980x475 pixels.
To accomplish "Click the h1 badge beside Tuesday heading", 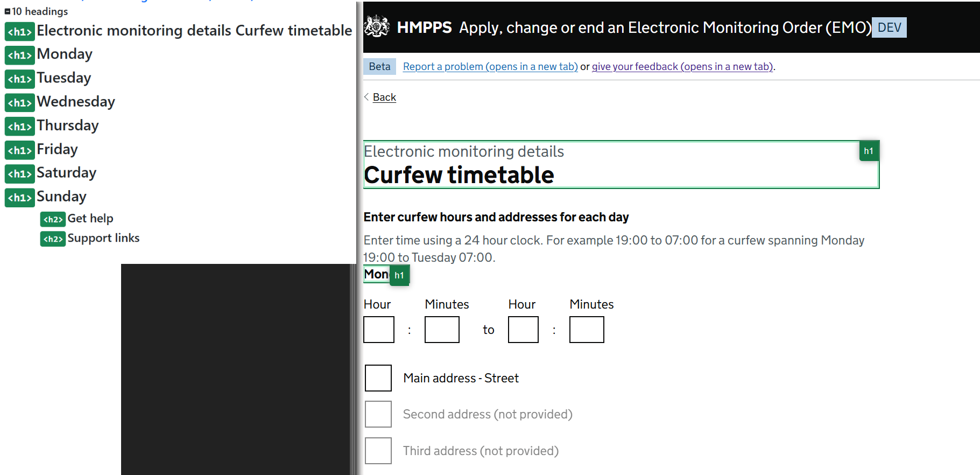I will 20,79.
